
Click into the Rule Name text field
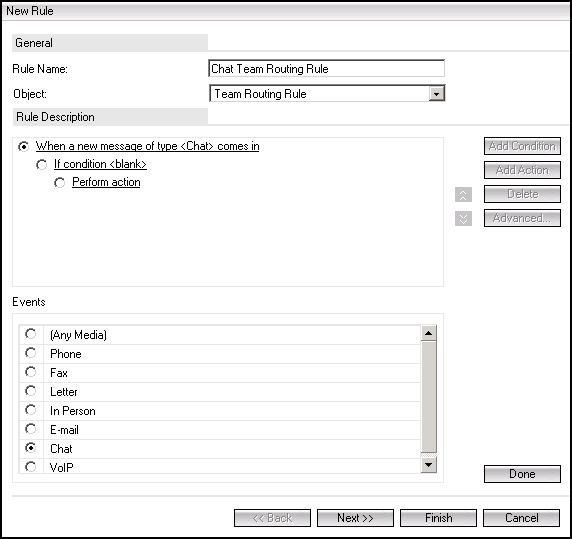click(x=326, y=69)
